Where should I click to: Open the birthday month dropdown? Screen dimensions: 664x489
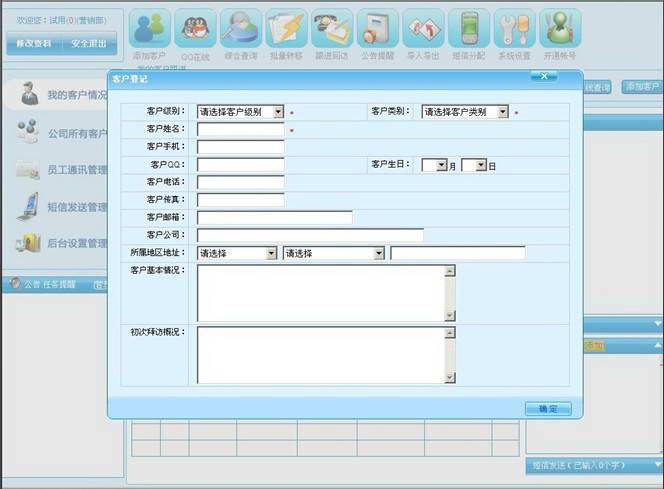434,165
